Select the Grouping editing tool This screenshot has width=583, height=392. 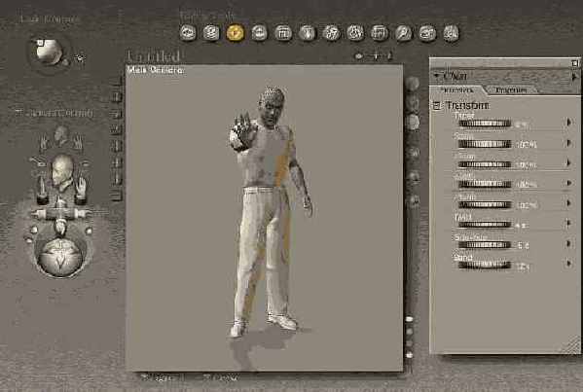pos(380,33)
